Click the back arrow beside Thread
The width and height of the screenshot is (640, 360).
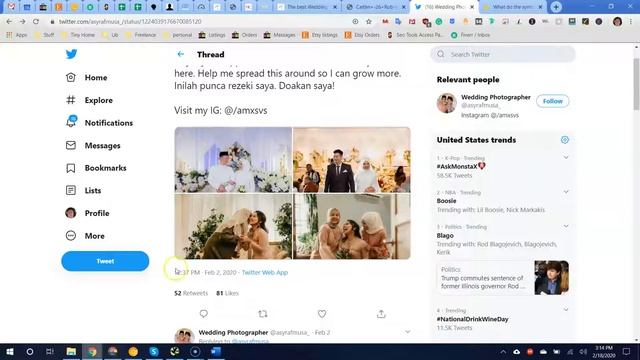point(180,54)
